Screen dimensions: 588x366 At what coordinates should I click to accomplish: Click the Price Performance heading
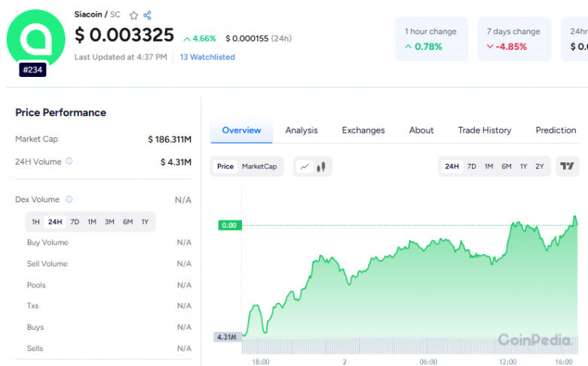(x=61, y=112)
